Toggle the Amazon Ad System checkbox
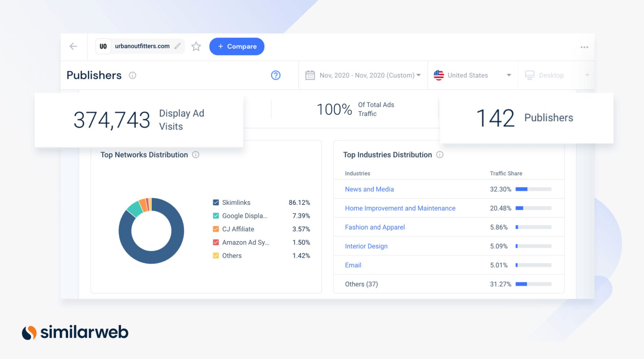 coord(216,242)
